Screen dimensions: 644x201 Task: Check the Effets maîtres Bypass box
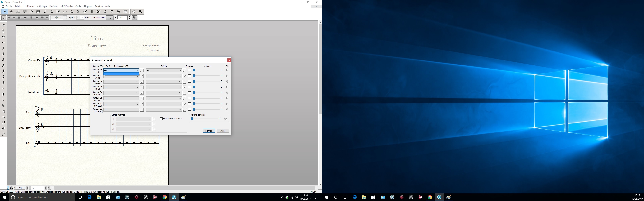(x=161, y=119)
